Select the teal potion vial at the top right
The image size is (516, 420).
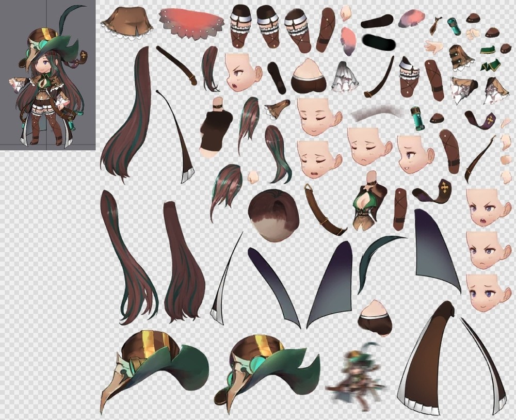point(454,26)
